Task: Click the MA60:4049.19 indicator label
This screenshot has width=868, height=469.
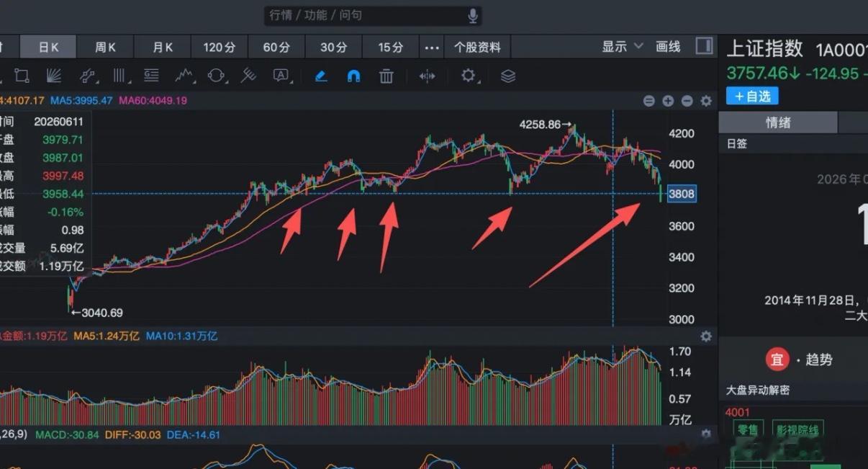Action: click(x=153, y=101)
